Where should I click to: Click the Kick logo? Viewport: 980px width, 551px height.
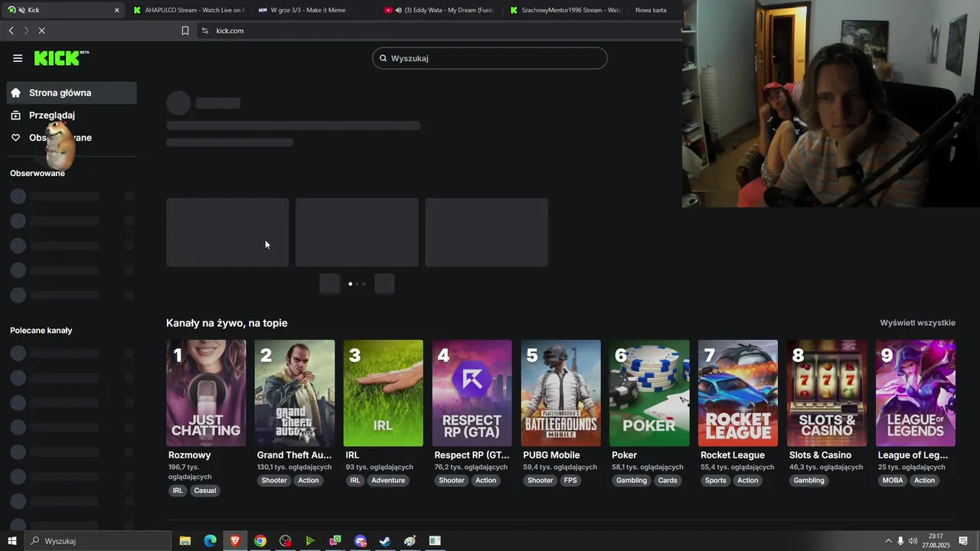[61, 58]
